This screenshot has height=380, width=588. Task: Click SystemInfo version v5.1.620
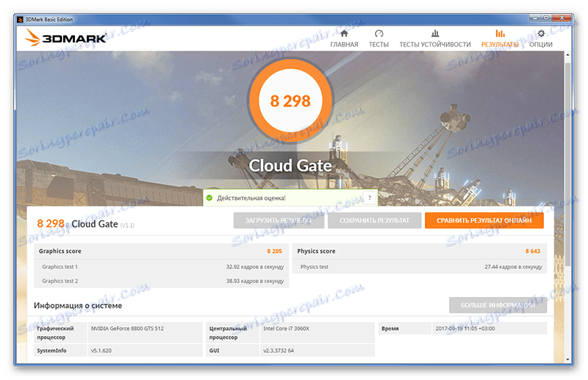(x=101, y=351)
